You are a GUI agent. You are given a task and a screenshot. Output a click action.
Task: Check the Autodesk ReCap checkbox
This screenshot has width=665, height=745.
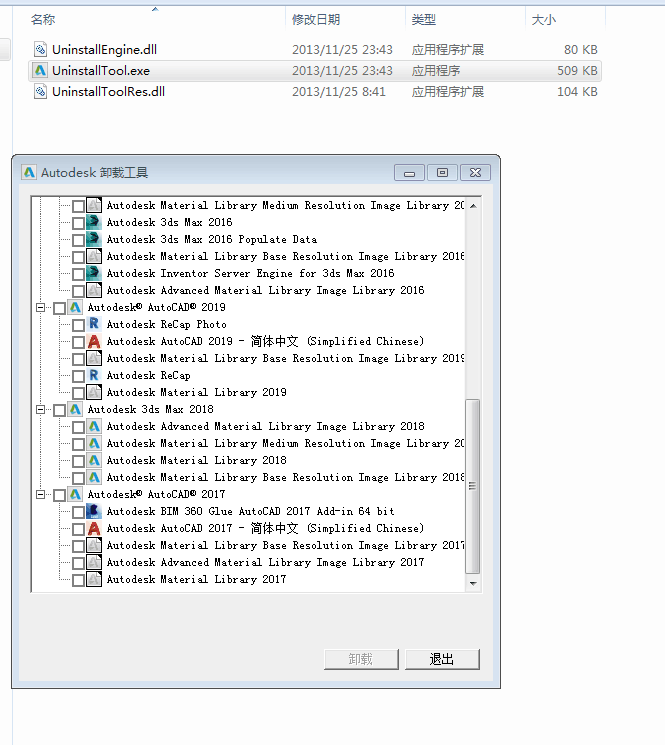[x=78, y=376]
